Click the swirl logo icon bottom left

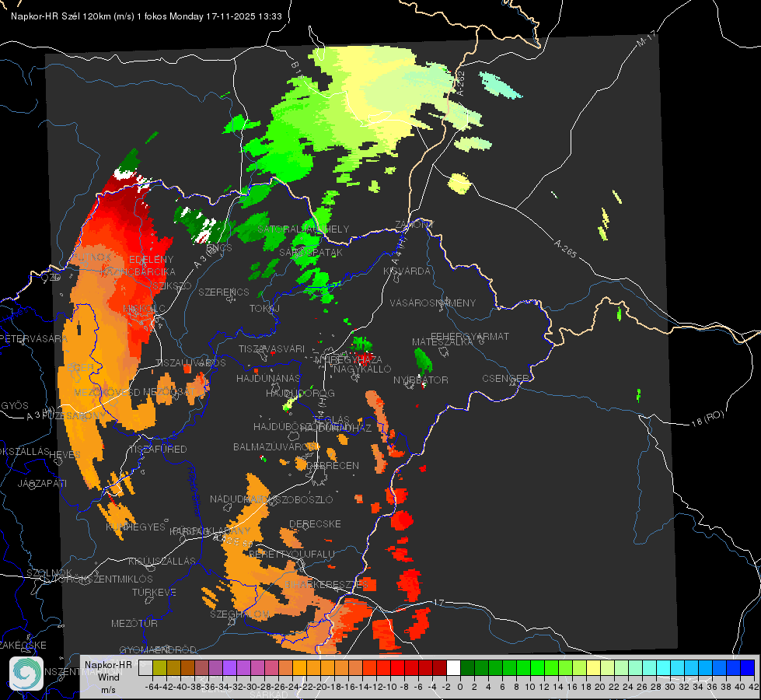click(26, 674)
